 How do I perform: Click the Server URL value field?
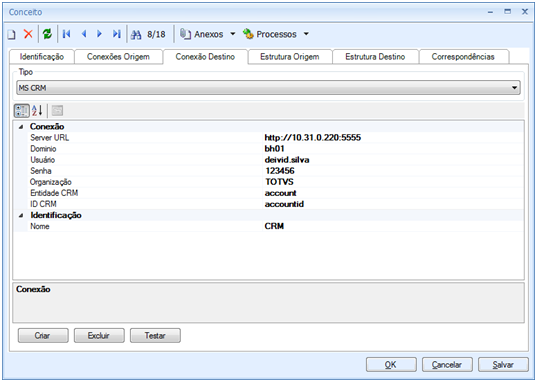click(x=393, y=138)
